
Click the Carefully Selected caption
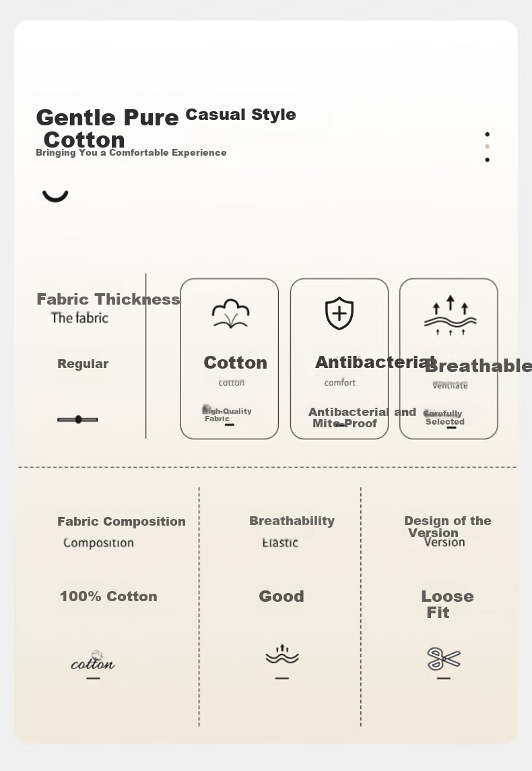coord(444,417)
